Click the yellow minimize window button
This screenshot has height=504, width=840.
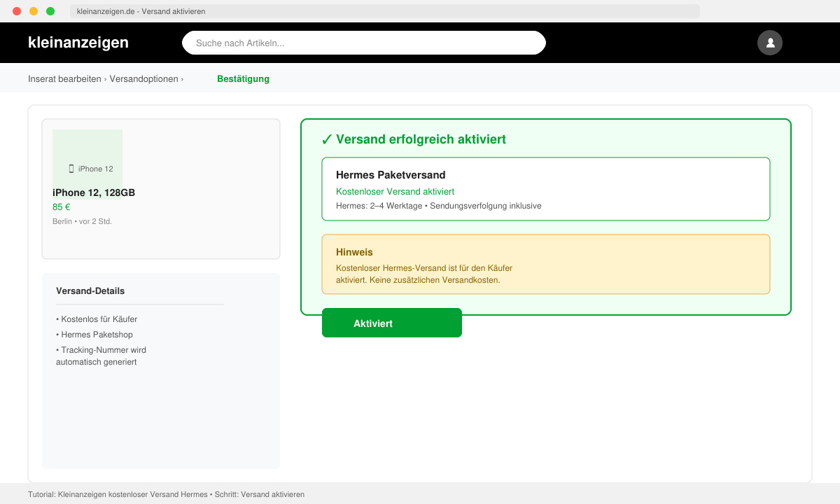[x=34, y=11]
